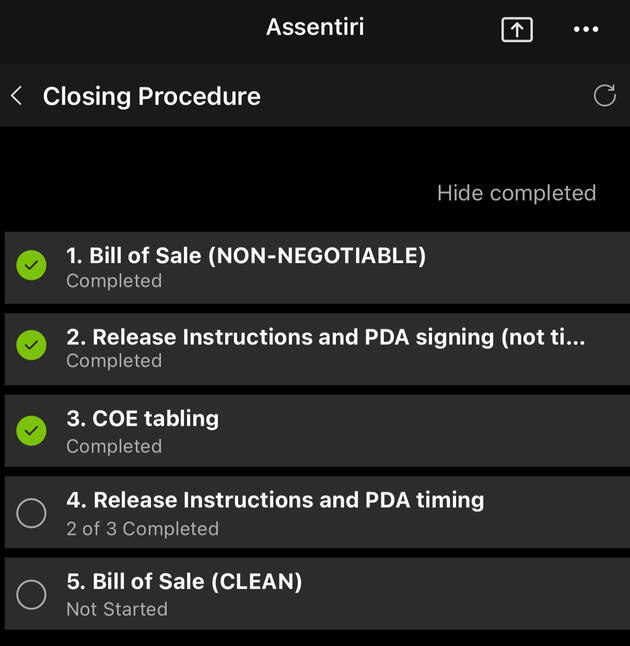Open Release Instructions and PDA signing item
The width and height of the screenshot is (630, 646).
(x=325, y=337)
